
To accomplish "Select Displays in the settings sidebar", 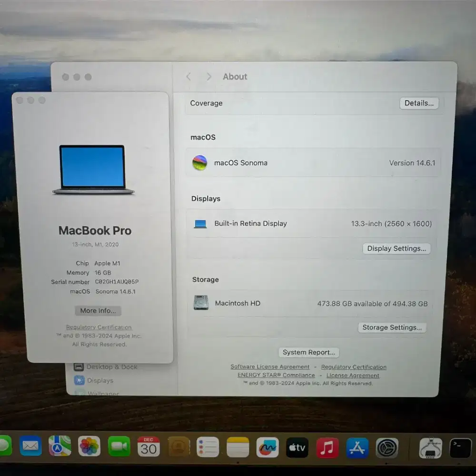I will (100, 380).
